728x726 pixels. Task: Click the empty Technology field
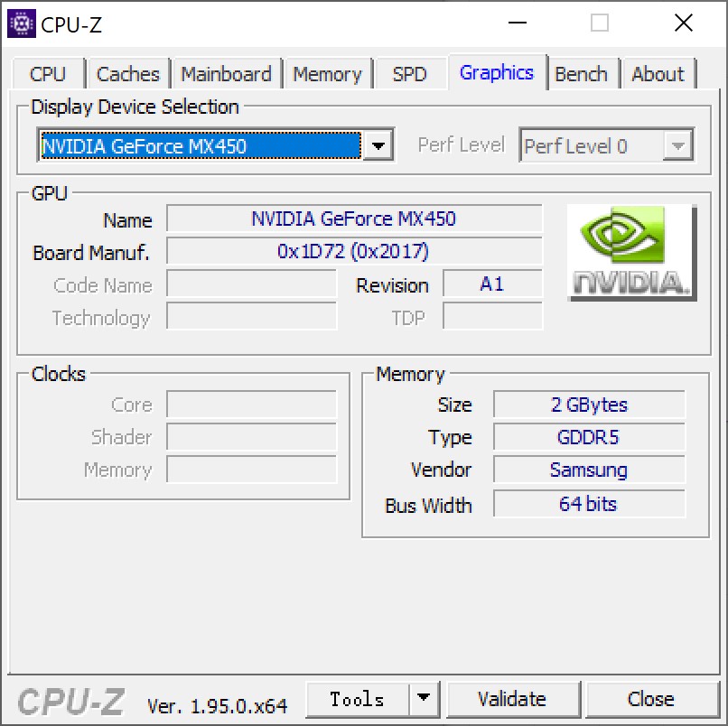252,316
